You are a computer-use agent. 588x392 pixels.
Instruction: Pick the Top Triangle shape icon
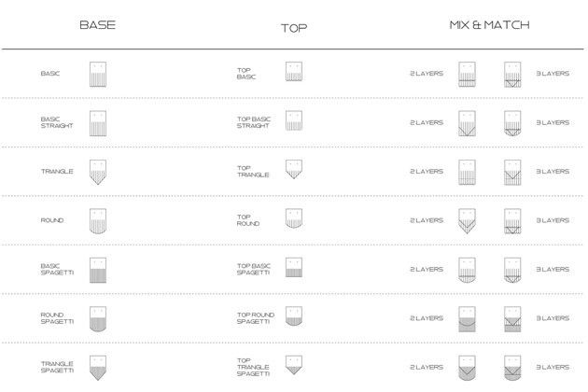pos(294,169)
